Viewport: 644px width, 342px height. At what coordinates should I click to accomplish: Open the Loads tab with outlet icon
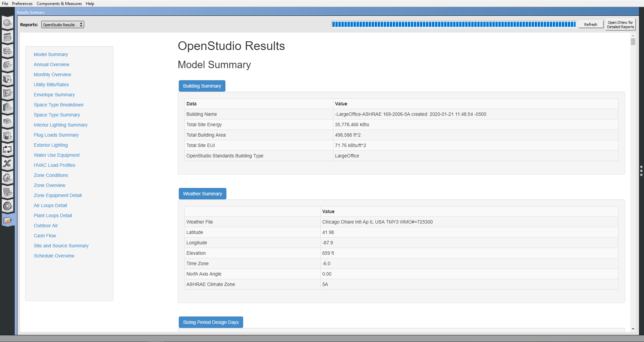[x=8, y=65]
